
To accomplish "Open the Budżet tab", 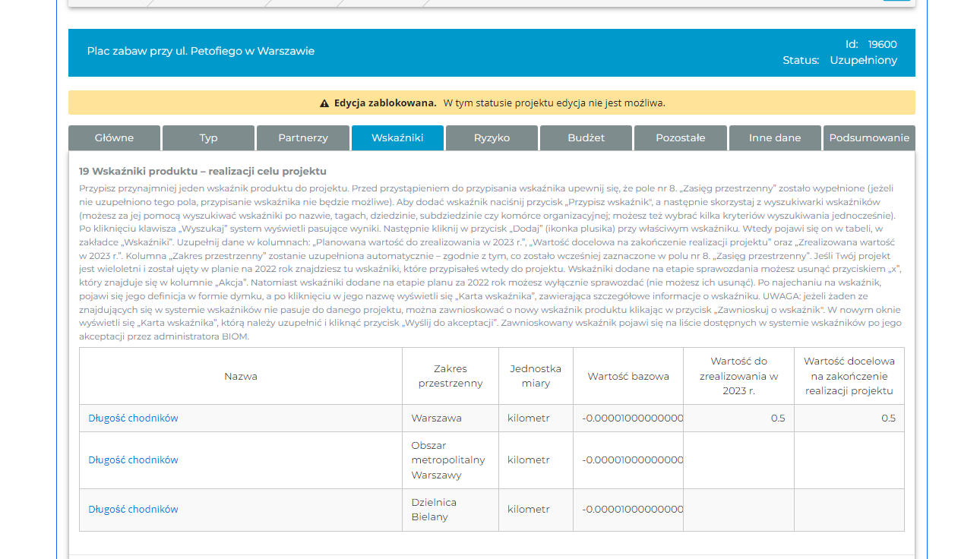I will 586,138.
